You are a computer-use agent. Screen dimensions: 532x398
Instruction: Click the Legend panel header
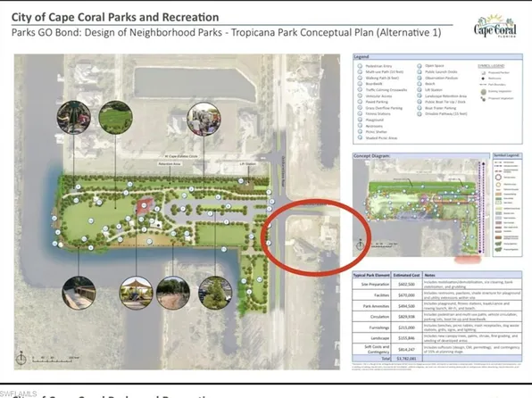tap(437, 56)
